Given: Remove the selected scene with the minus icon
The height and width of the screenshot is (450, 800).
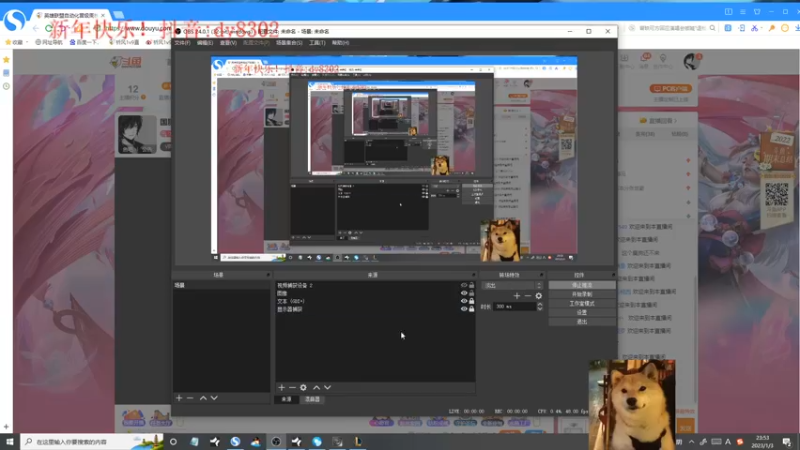Looking at the screenshot, I should (x=190, y=398).
